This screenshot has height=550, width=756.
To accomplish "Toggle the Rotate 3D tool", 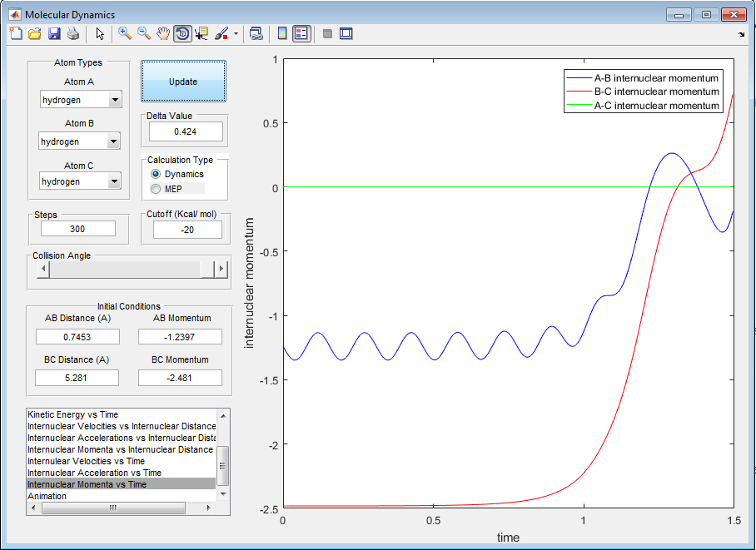I will (x=182, y=34).
